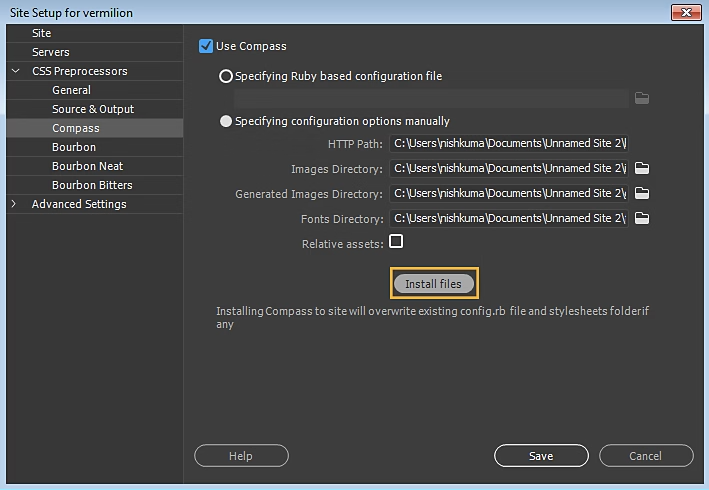Screen dimensions: 709x490
Task: Click the HTTP Path input field
Action: [508, 144]
